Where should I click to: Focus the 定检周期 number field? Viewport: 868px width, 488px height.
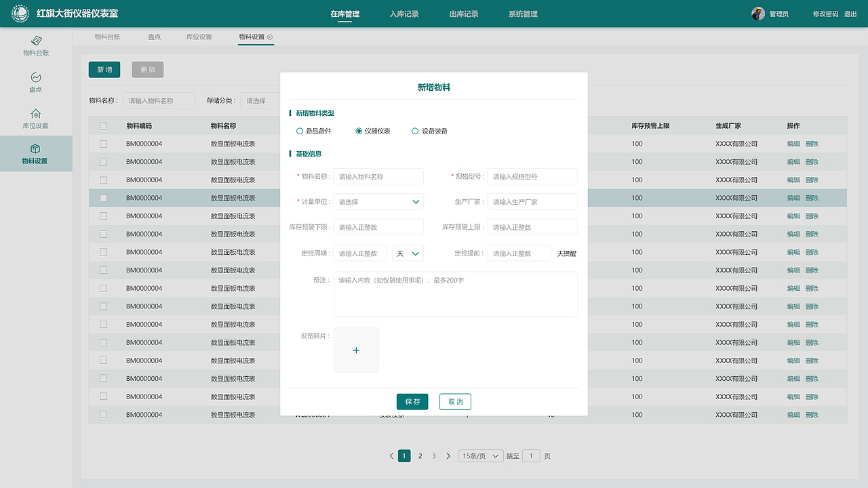360,253
